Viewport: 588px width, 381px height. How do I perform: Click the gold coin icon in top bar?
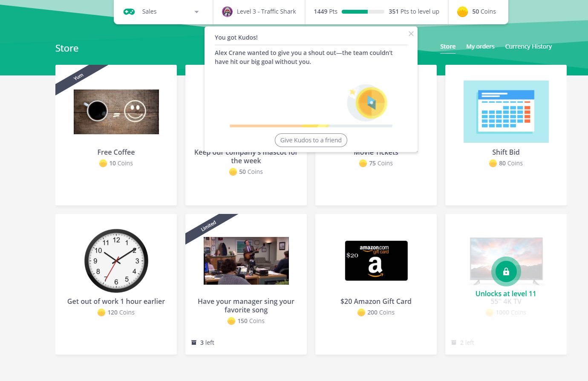[x=462, y=12]
